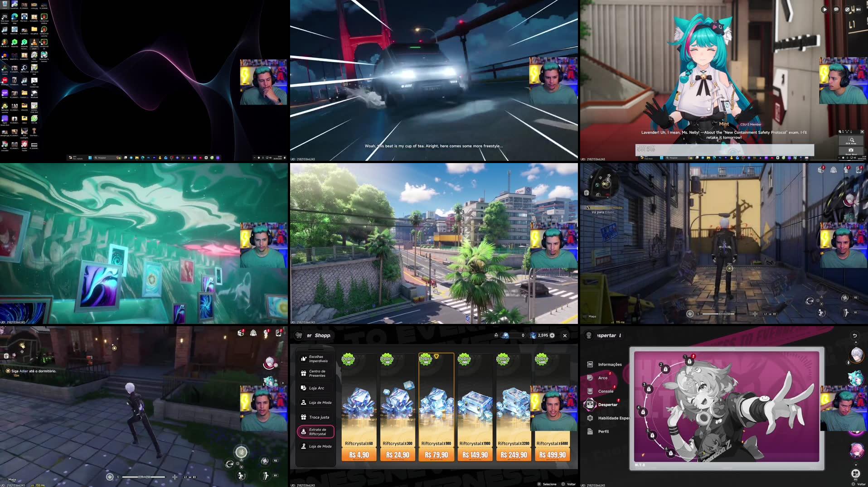Select the OCR Area magnifier icon
The width and height of the screenshot is (868, 487).
[x=851, y=140]
